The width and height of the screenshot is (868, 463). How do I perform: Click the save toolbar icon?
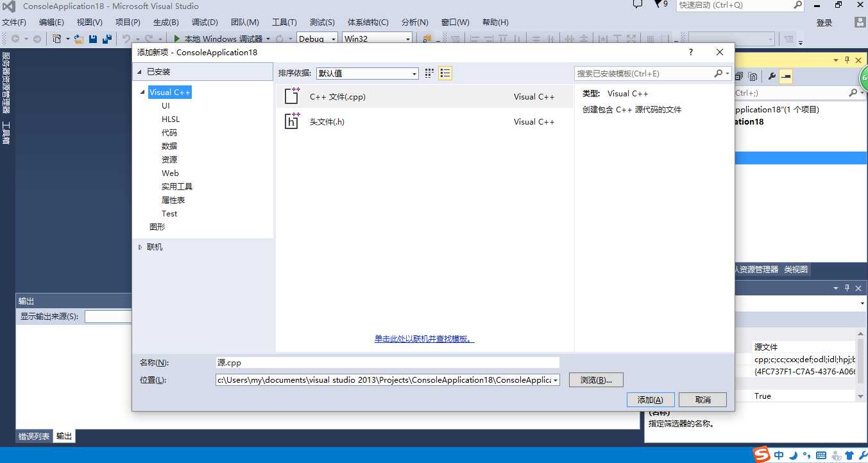[x=92, y=39]
